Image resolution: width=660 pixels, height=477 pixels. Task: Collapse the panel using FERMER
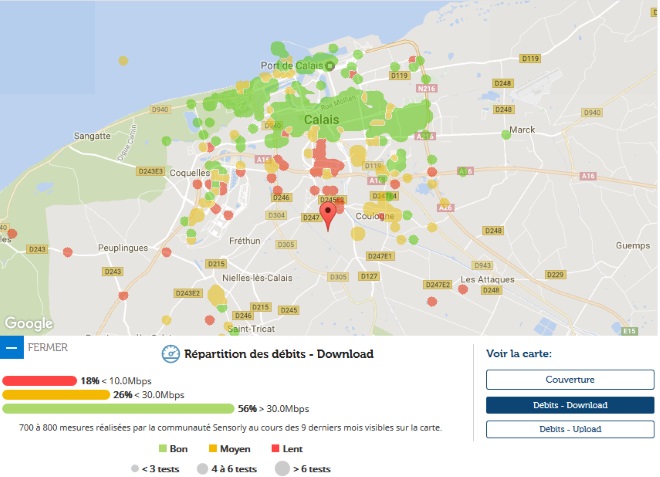[x=48, y=348]
